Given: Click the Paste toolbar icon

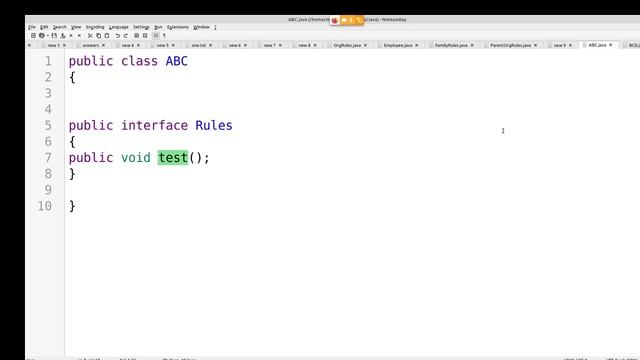Looking at the screenshot, I should click(107, 36).
